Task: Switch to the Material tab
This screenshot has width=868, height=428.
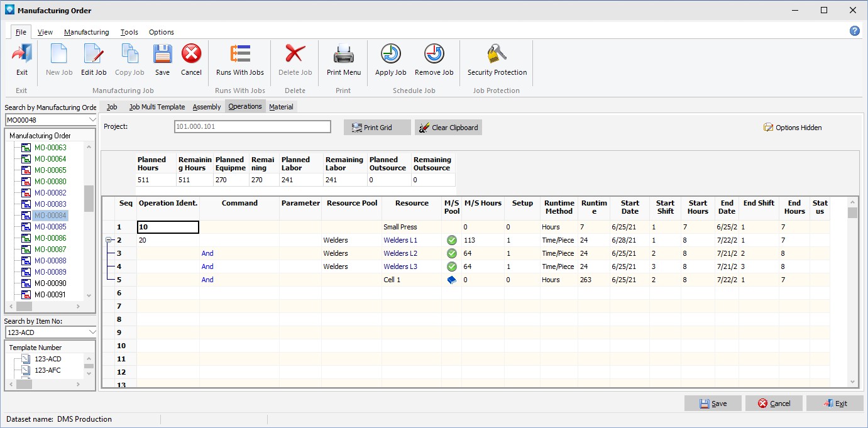Action: point(281,107)
